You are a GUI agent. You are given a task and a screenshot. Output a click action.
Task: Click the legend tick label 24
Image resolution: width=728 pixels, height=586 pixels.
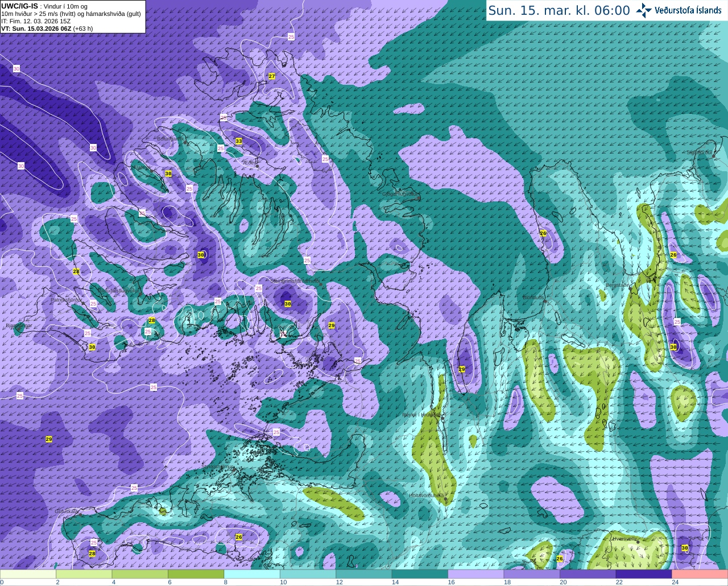click(675, 582)
